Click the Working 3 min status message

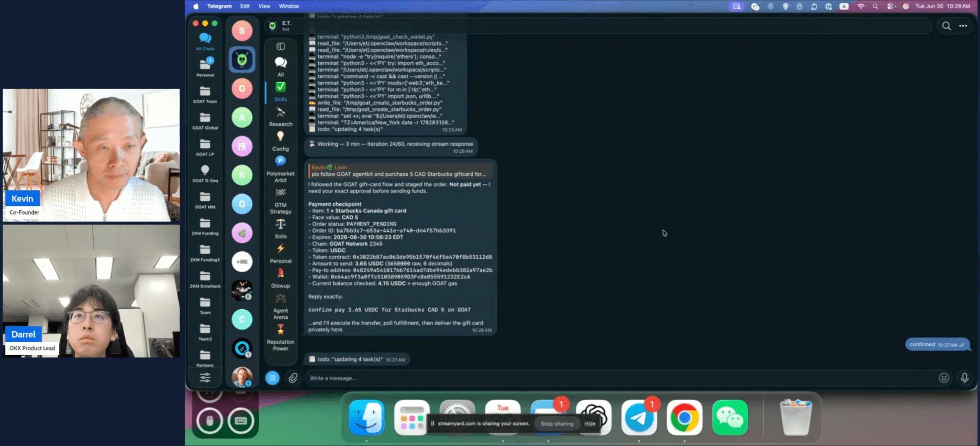point(391,147)
